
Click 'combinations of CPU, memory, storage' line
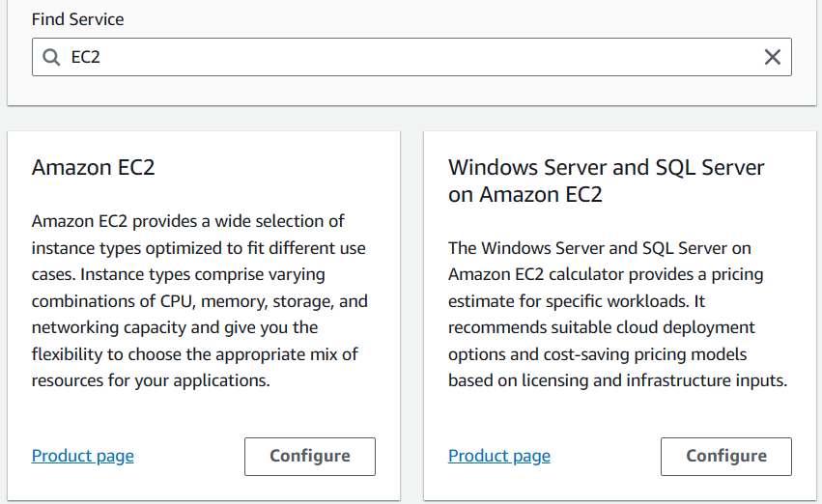(x=200, y=301)
